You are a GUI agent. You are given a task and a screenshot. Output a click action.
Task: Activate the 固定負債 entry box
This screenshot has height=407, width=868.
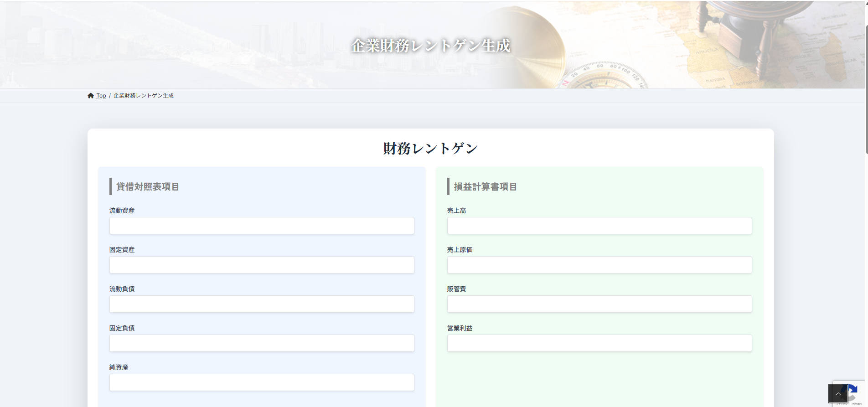(x=262, y=343)
